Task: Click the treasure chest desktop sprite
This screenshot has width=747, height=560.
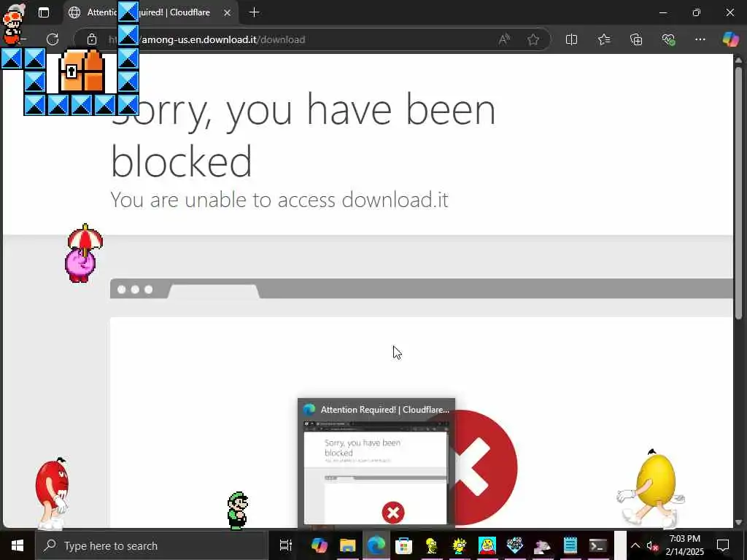Action: point(82,71)
